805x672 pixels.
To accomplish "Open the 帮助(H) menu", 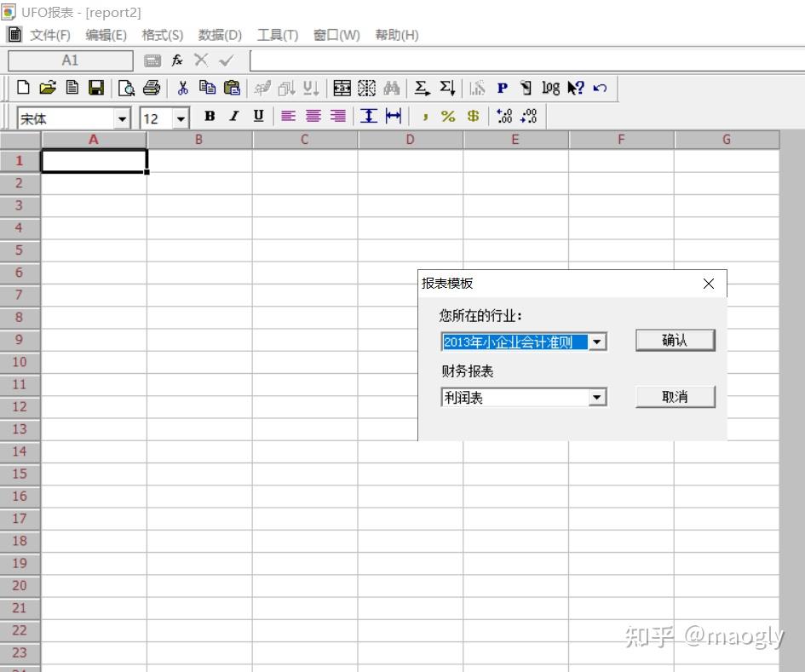I will pyautogui.click(x=397, y=35).
